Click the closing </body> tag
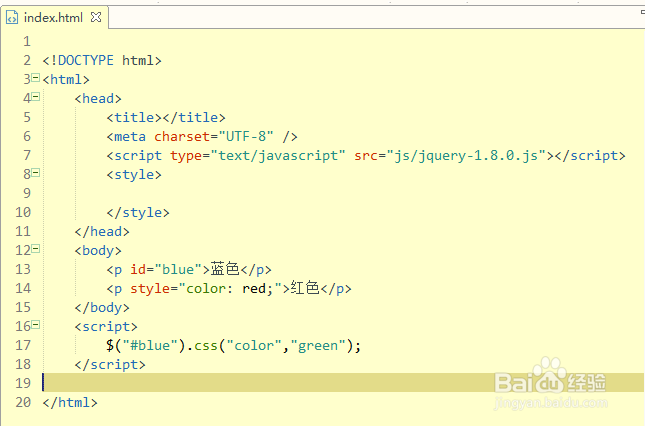This screenshot has width=645, height=426. coord(102,308)
